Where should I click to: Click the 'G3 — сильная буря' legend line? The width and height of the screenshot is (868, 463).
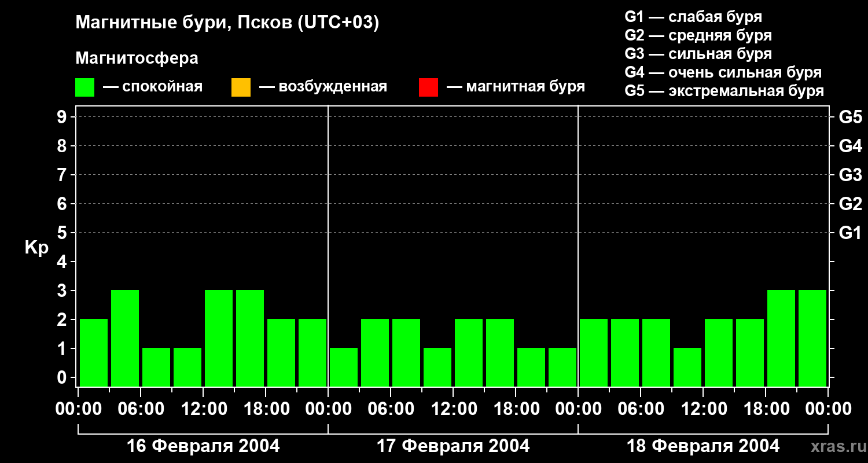point(698,54)
